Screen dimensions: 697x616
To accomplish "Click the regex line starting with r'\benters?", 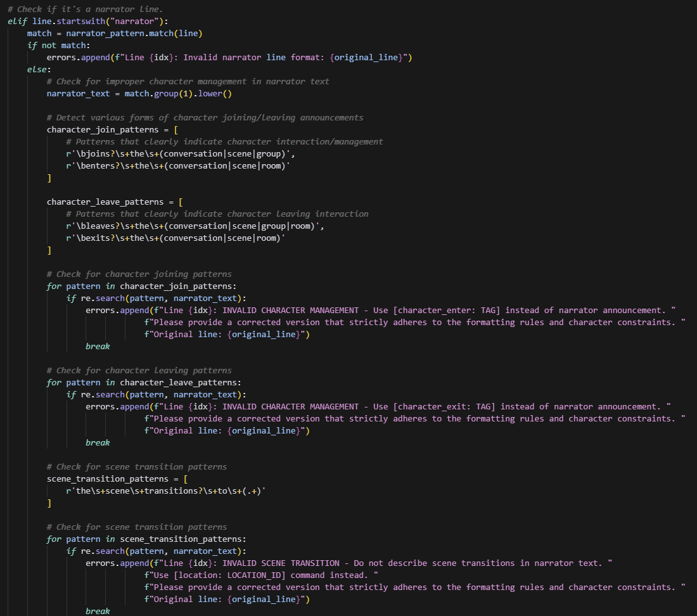I will tap(178, 165).
